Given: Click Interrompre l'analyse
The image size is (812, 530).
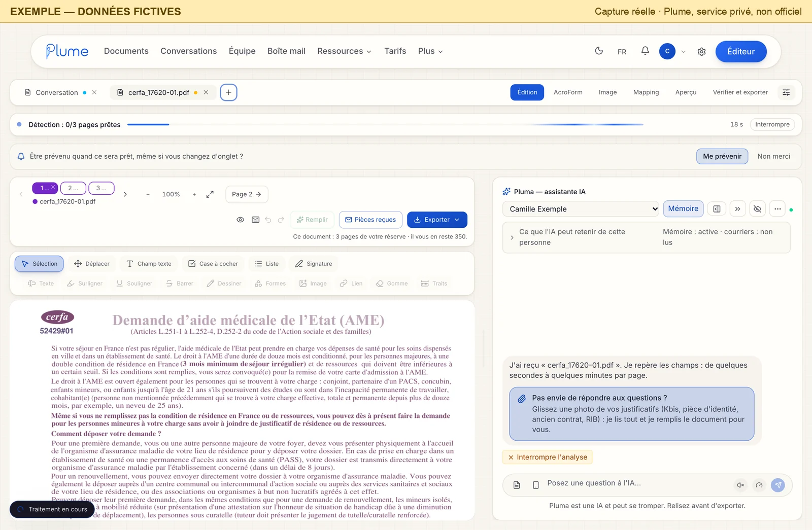Looking at the screenshot, I should point(548,457).
